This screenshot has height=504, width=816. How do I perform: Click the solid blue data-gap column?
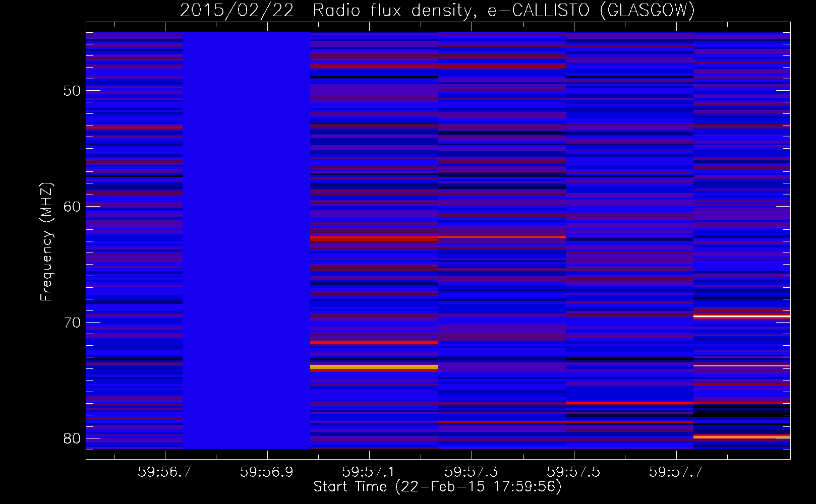(246, 240)
